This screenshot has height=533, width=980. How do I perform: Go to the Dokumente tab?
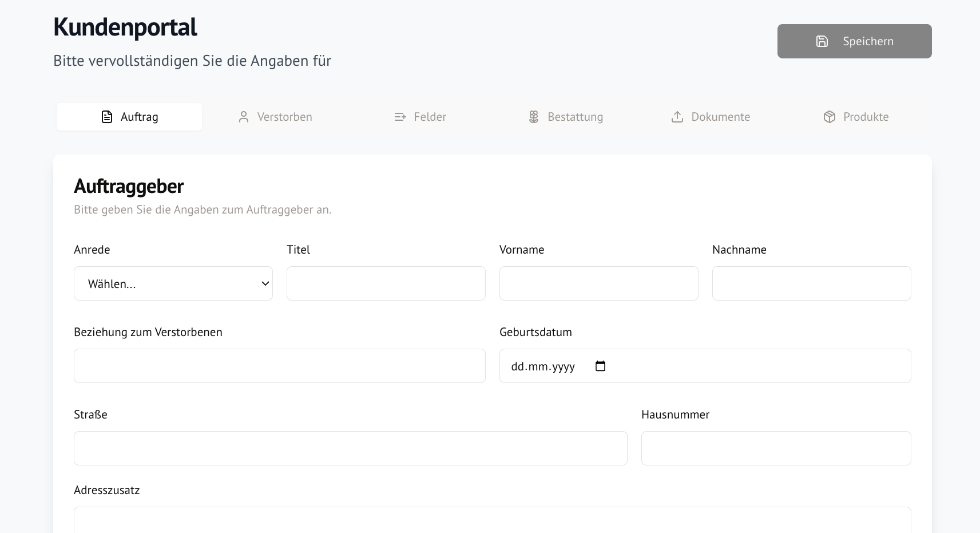click(711, 117)
